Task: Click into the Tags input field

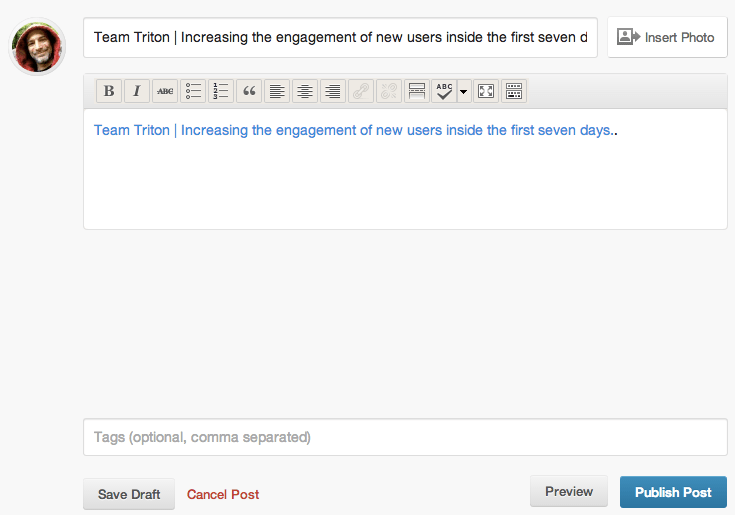Action: tap(405, 437)
